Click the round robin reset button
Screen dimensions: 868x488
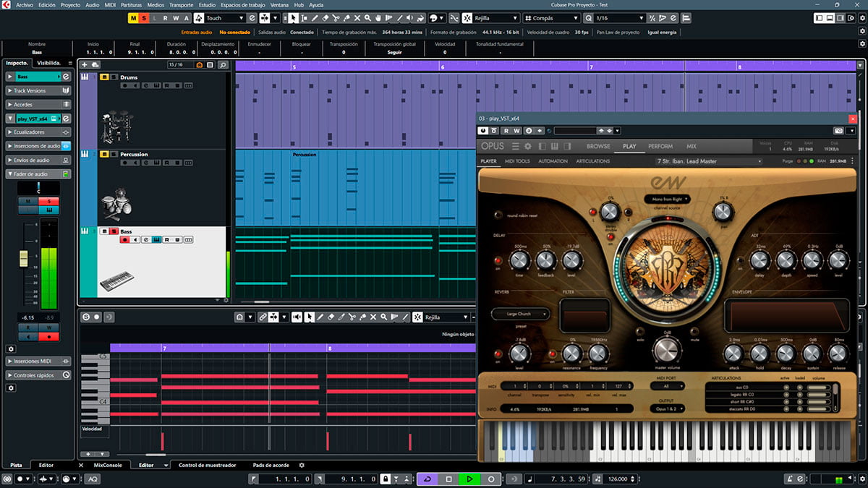[498, 215]
